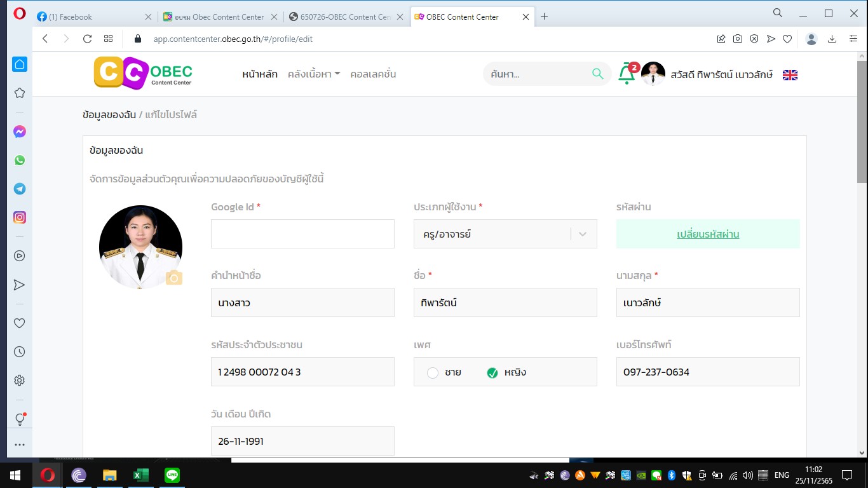This screenshot has width=868, height=488.
Task: Add page to bookmarks heart in address bar
Action: (787, 39)
